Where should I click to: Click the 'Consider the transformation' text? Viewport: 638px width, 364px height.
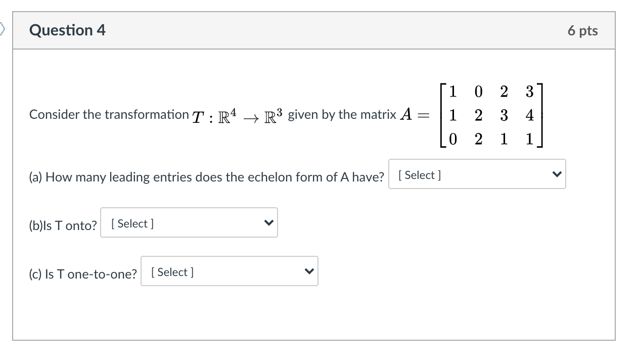coord(109,115)
